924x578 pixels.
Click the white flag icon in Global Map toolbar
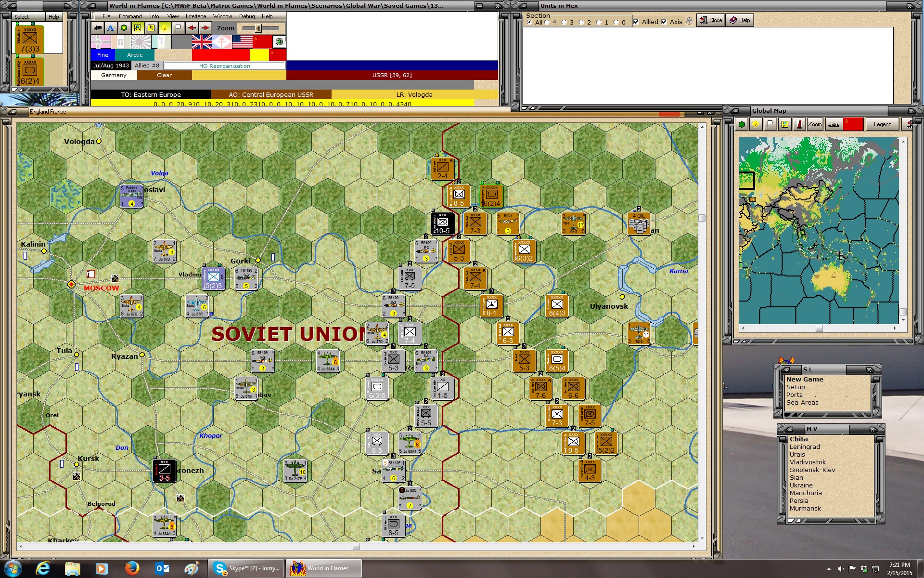770,124
